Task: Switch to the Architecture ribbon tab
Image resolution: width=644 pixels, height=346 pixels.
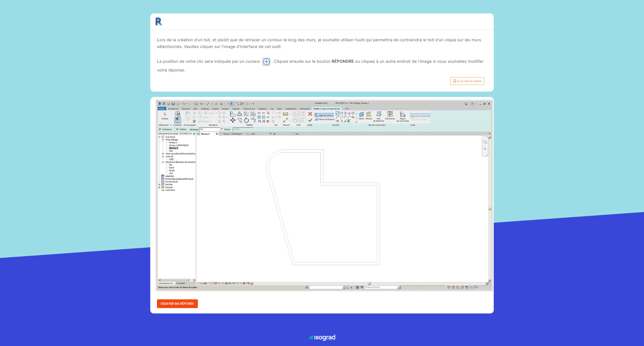Action: pyautogui.click(x=173, y=108)
